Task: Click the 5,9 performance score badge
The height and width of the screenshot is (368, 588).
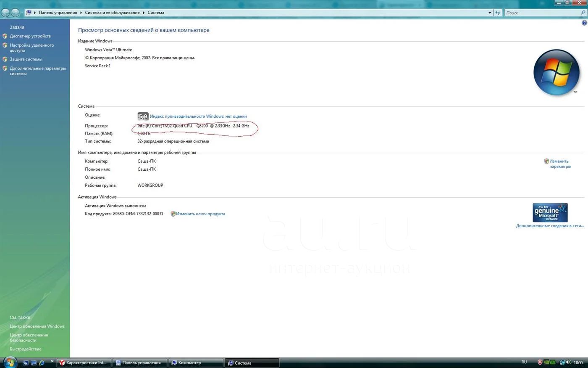Action: [x=143, y=116]
